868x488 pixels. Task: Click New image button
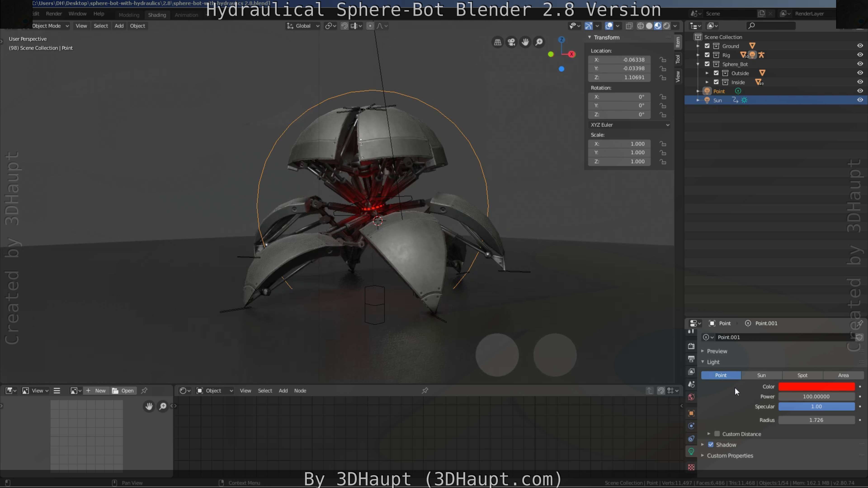pos(96,391)
